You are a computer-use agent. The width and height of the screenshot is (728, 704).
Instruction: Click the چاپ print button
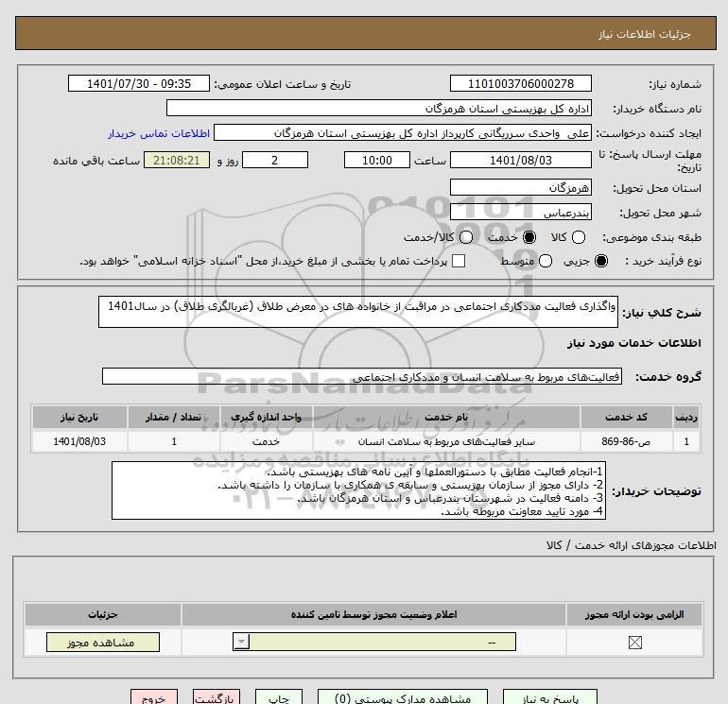pyautogui.click(x=279, y=697)
